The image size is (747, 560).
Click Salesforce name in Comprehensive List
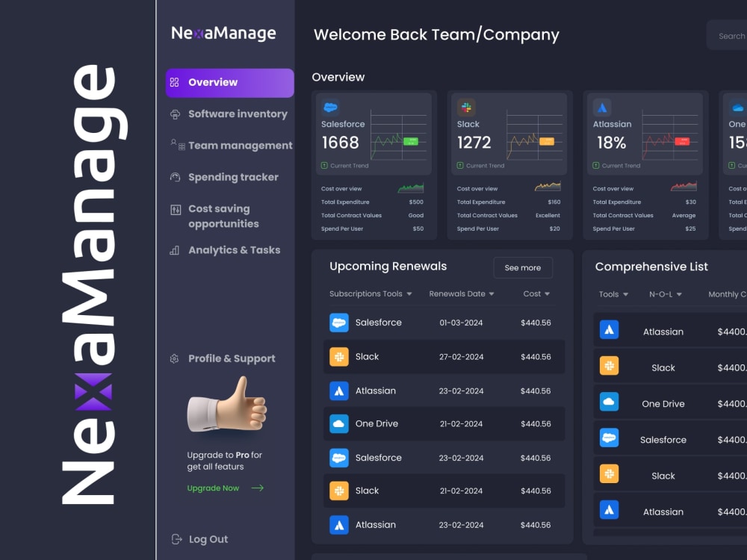point(663,440)
